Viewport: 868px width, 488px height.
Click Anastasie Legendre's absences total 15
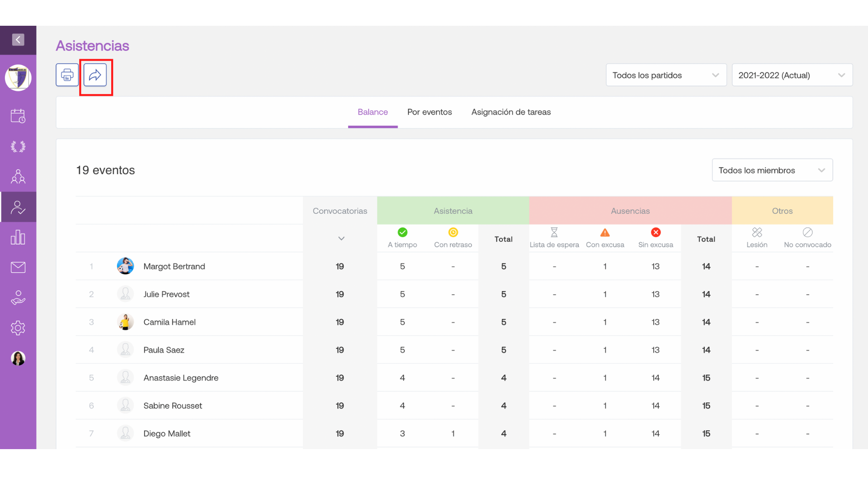point(706,378)
